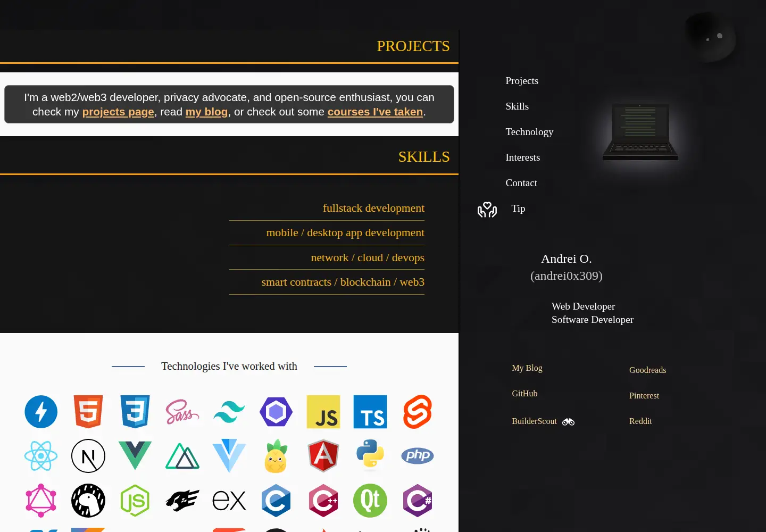This screenshot has width=766, height=532.
Task: Jump to Skills from the side menu
Action: pos(517,106)
